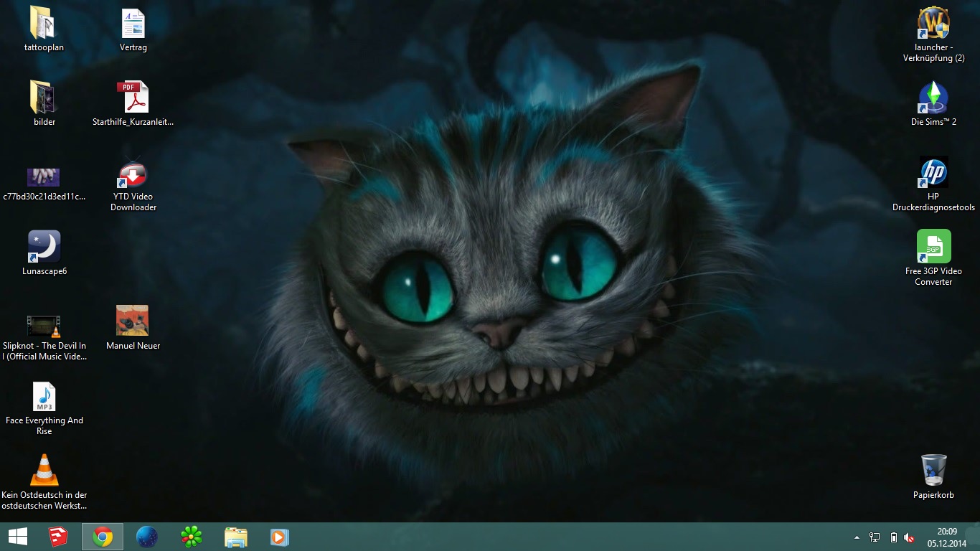Click the muted speaker volume icon
The height and width of the screenshot is (551, 980).
(x=909, y=537)
